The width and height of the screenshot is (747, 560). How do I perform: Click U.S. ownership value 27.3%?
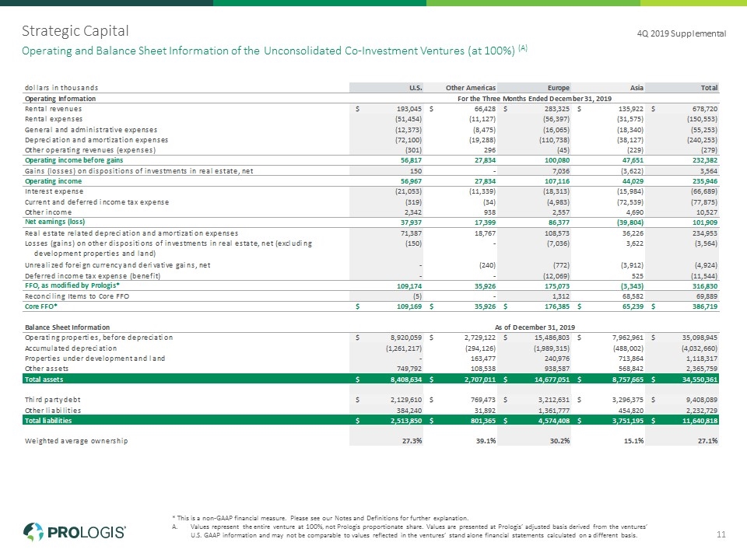tap(412, 441)
